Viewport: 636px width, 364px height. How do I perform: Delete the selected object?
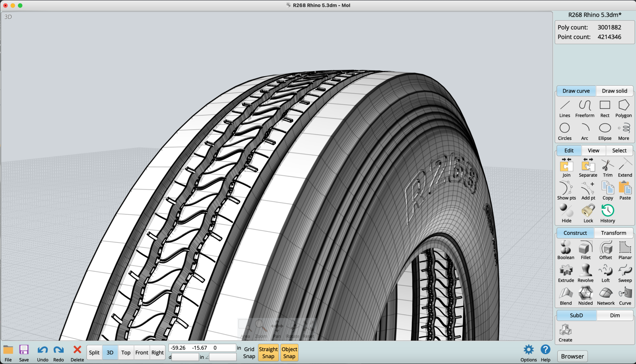77,353
